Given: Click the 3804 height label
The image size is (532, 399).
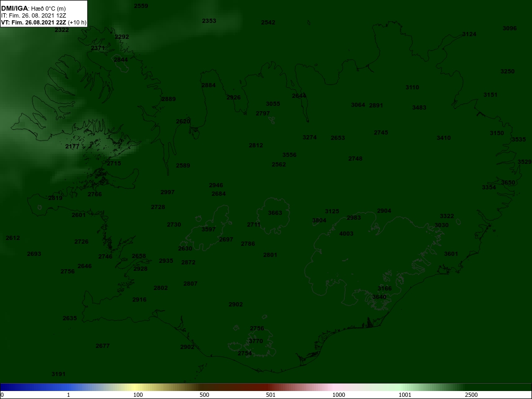Looking at the screenshot, I should [x=319, y=220].
